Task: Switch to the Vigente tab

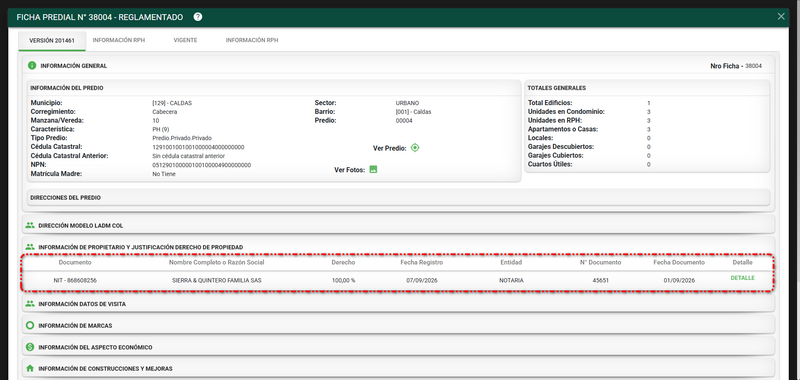Action: pos(185,40)
